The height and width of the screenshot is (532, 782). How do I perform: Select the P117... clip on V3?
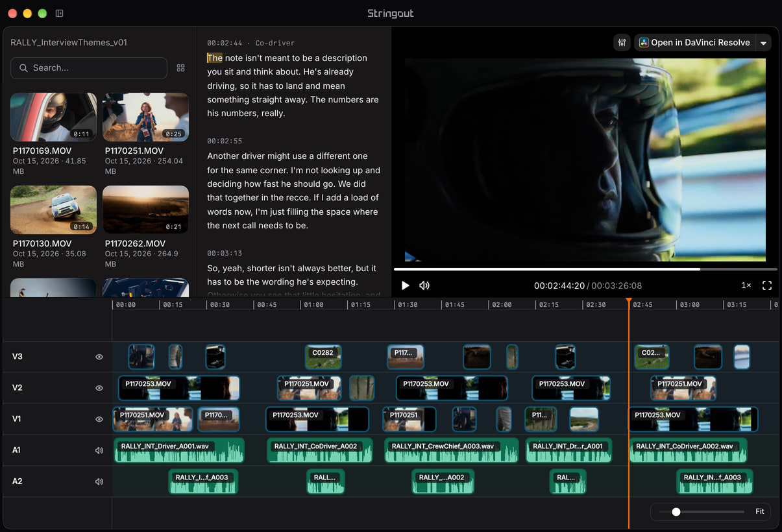[x=406, y=357]
